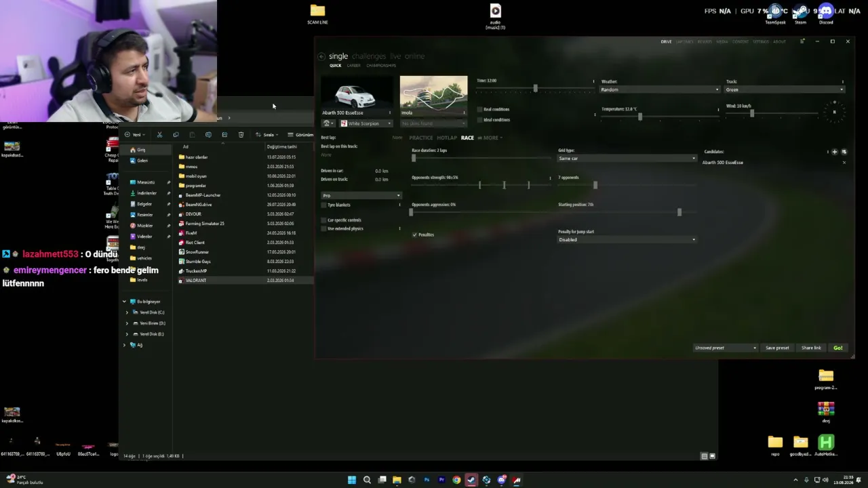Enable the Tyre blankets checkbox
Screen dimensions: 868x488
pyautogui.click(x=323, y=205)
